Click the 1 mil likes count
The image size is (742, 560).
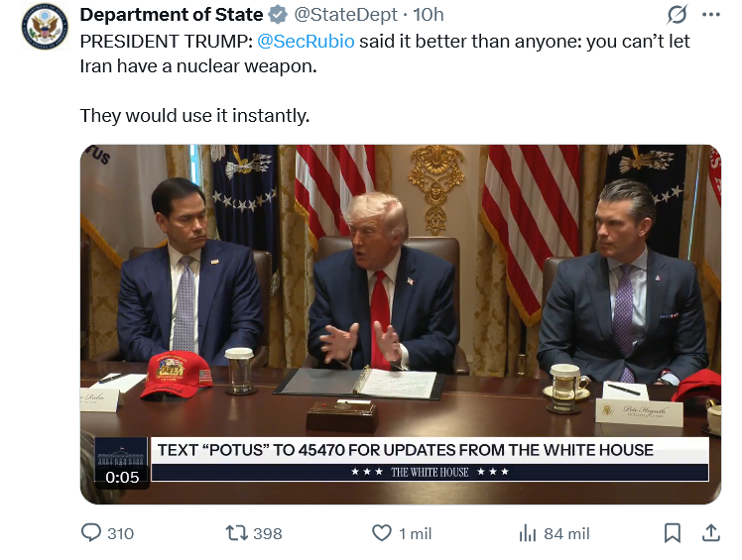[415, 533]
